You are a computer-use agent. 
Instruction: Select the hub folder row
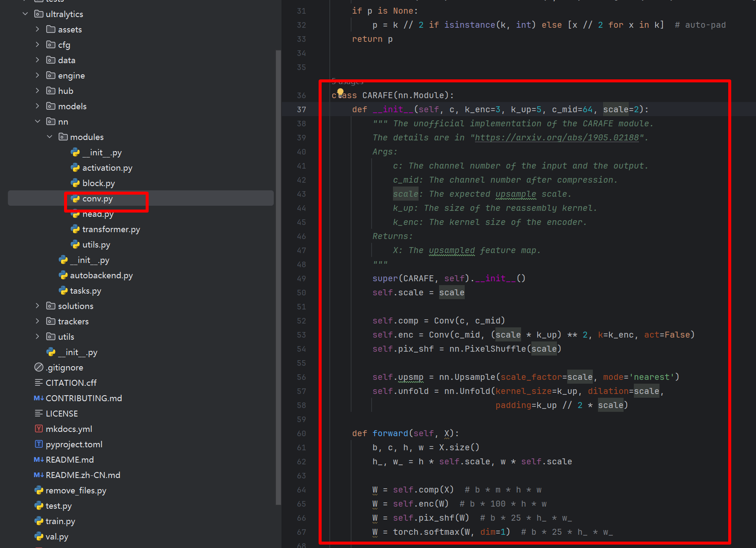pyautogui.click(x=141, y=91)
